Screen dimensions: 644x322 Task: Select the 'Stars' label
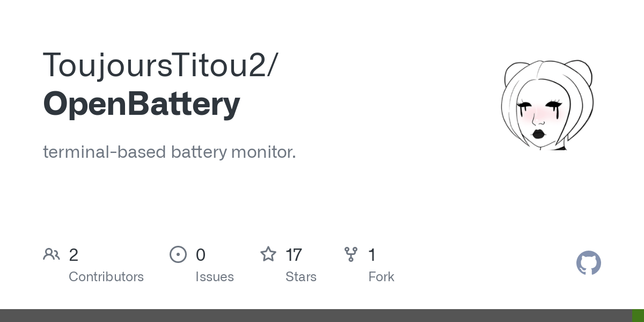tap(301, 277)
